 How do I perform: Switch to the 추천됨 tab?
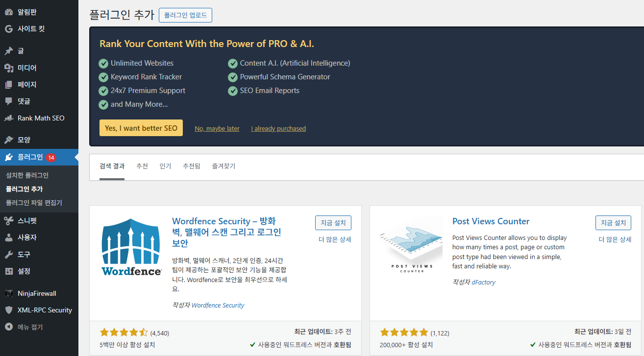tap(192, 166)
